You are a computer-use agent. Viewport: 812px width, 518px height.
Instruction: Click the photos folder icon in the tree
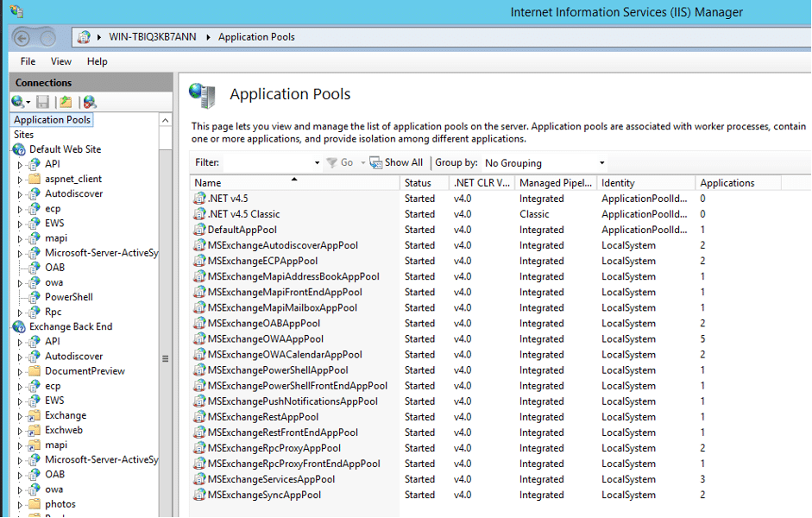[x=35, y=504]
